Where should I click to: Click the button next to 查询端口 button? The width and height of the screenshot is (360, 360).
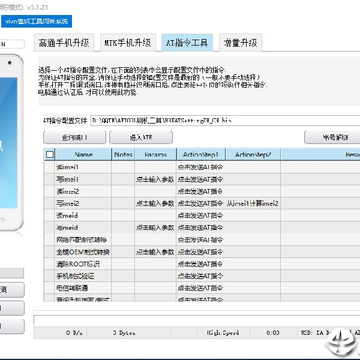(x=141, y=137)
